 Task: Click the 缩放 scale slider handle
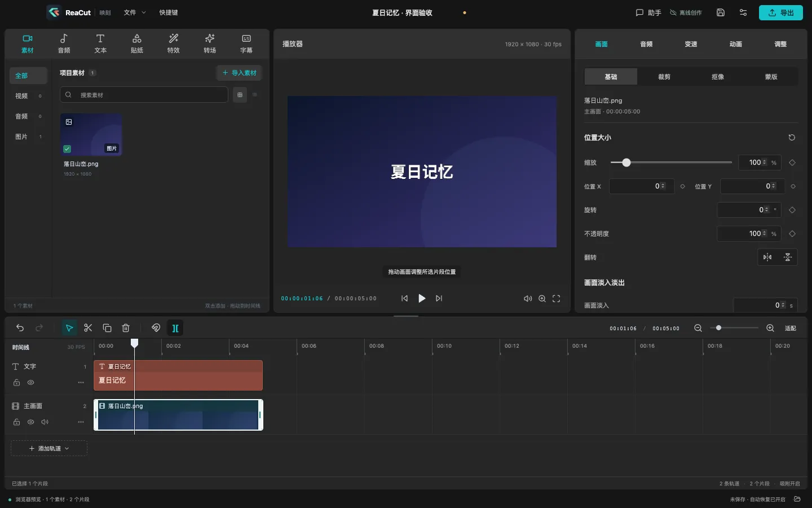pyautogui.click(x=626, y=163)
